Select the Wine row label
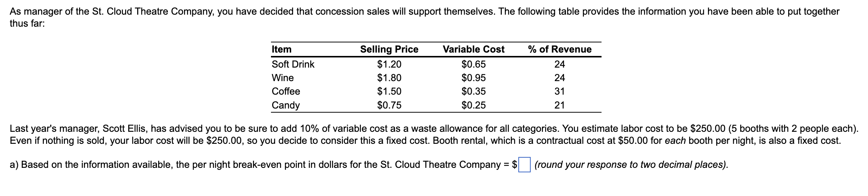Viewport: 868px width, 196px height. click(283, 78)
